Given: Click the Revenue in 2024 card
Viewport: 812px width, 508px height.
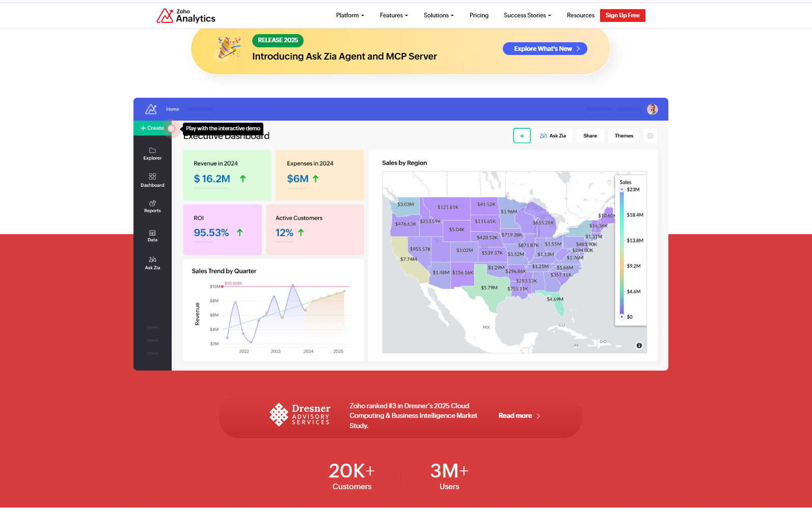Looking at the screenshot, I should (227, 175).
